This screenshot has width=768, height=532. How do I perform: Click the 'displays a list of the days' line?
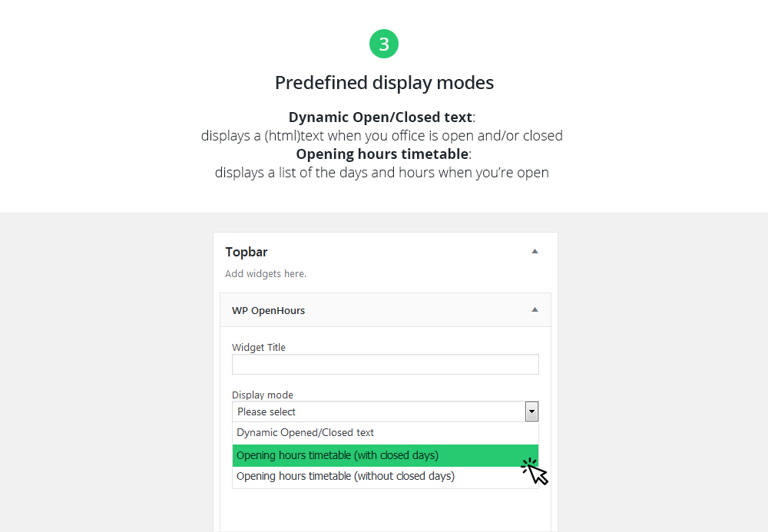pyautogui.click(x=382, y=173)
